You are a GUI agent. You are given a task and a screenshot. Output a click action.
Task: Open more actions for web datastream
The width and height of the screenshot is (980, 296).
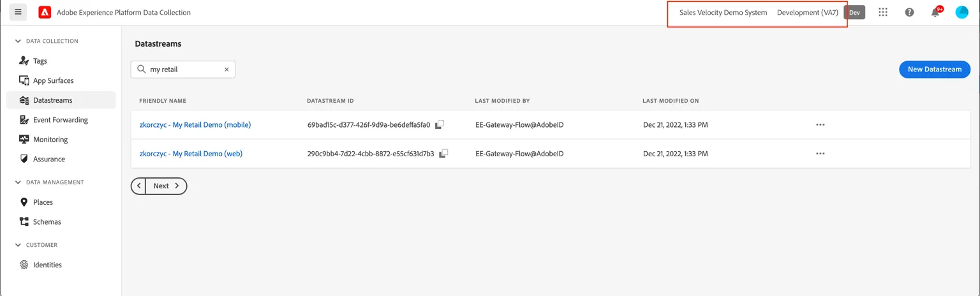click(x=820, y=154)
